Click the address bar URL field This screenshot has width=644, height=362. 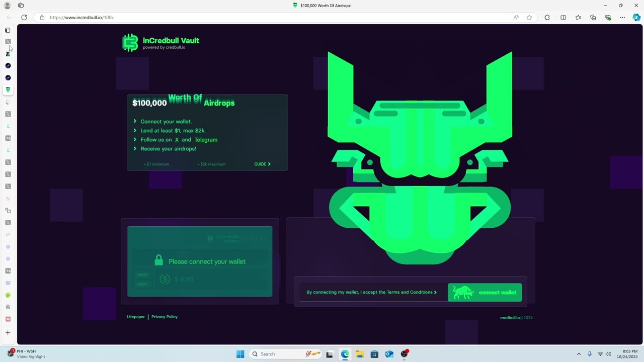pos(277,17)
